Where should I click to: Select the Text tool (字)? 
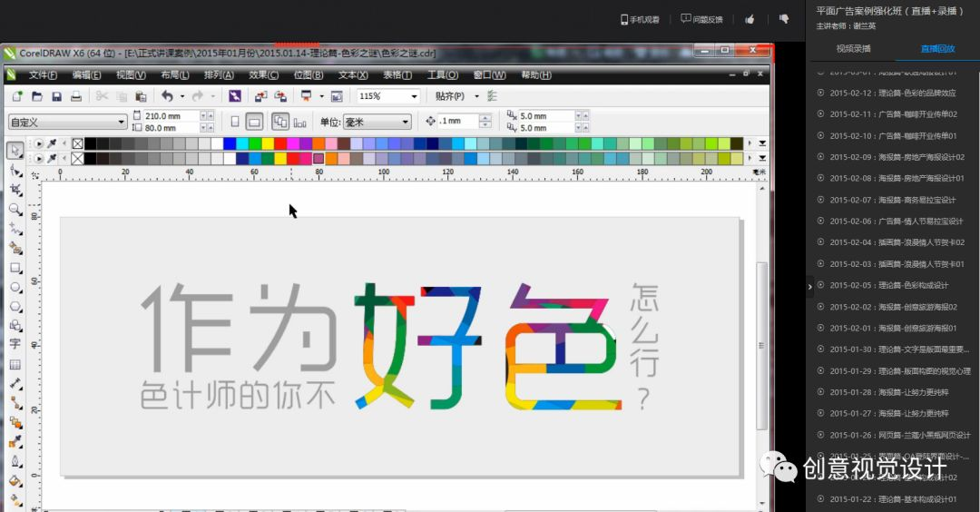click(15, 344)
